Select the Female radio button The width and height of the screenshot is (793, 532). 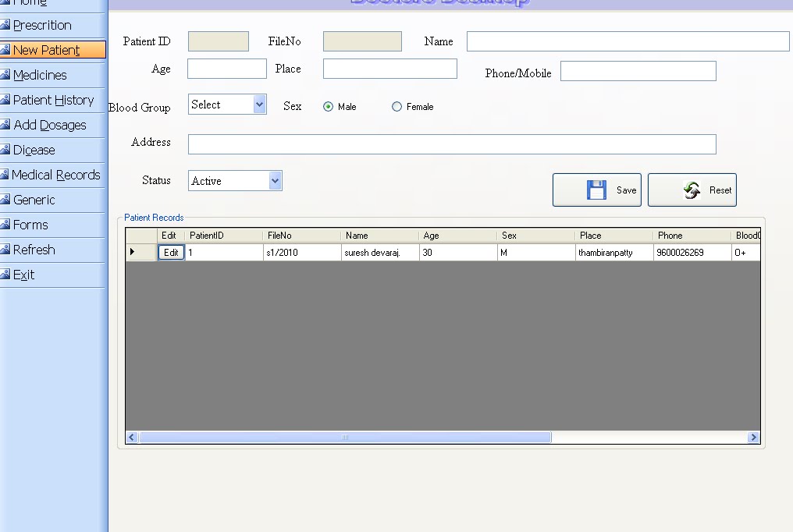click(397, 107)
